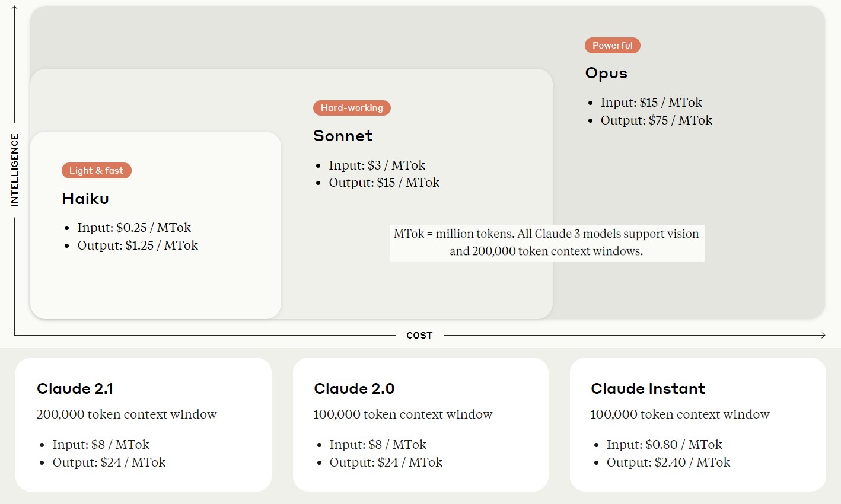Click Haiku input price $0.25 / MTok
841x504 pixels.
click(133, 228)
